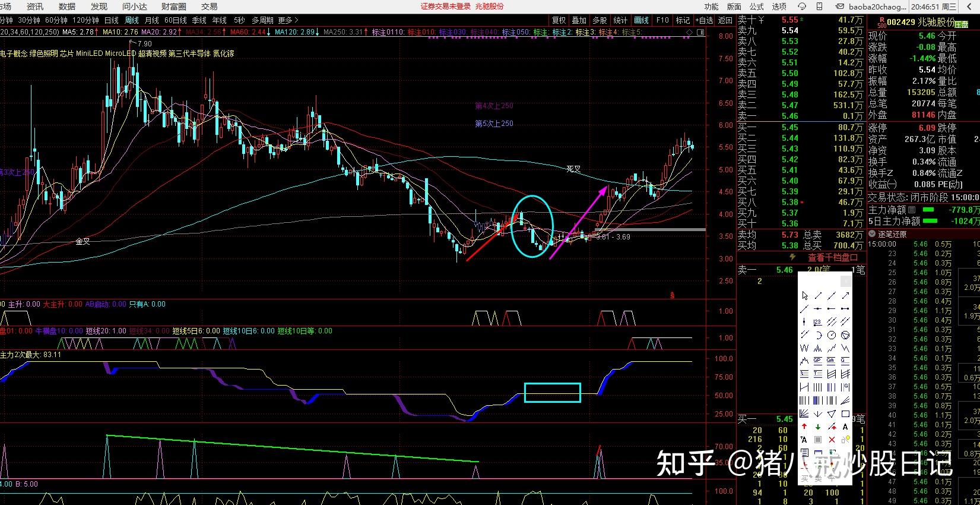The height and width of the screenshot is (505, 980).
Task: Click stock title 002429 兆驰股份
Action: pos(921,22)
